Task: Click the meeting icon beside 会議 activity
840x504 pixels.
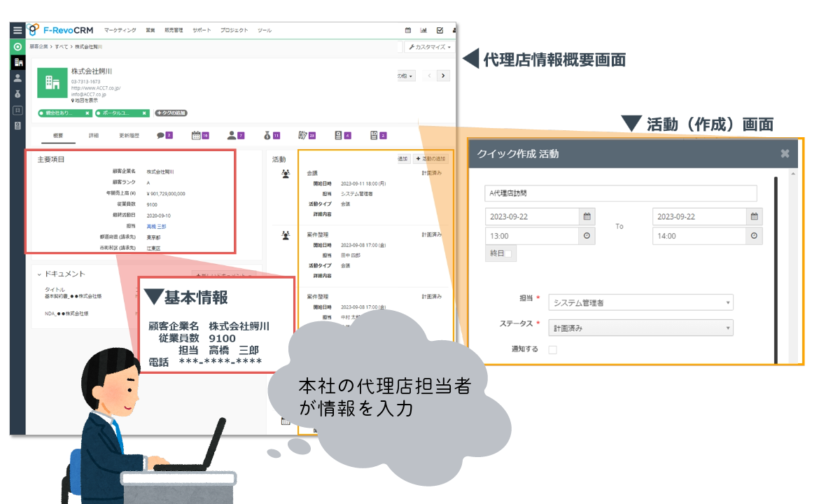Action: (x=286, y=172)
